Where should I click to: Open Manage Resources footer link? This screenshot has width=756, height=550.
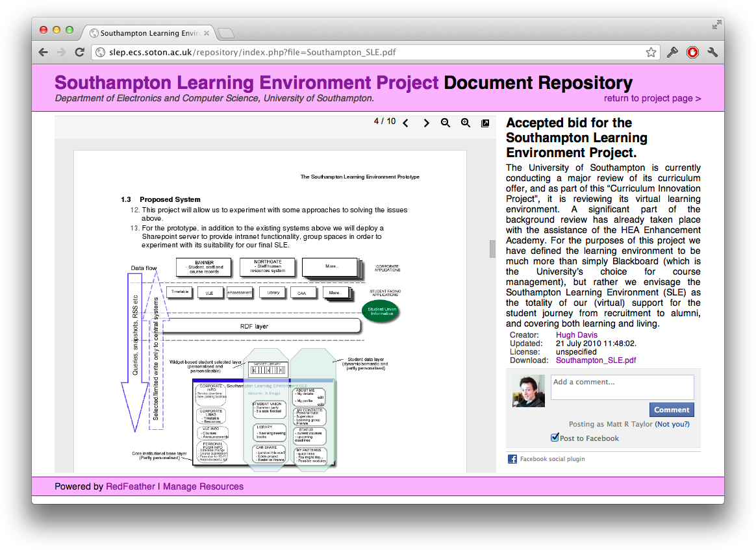click(x=203, y=486)
